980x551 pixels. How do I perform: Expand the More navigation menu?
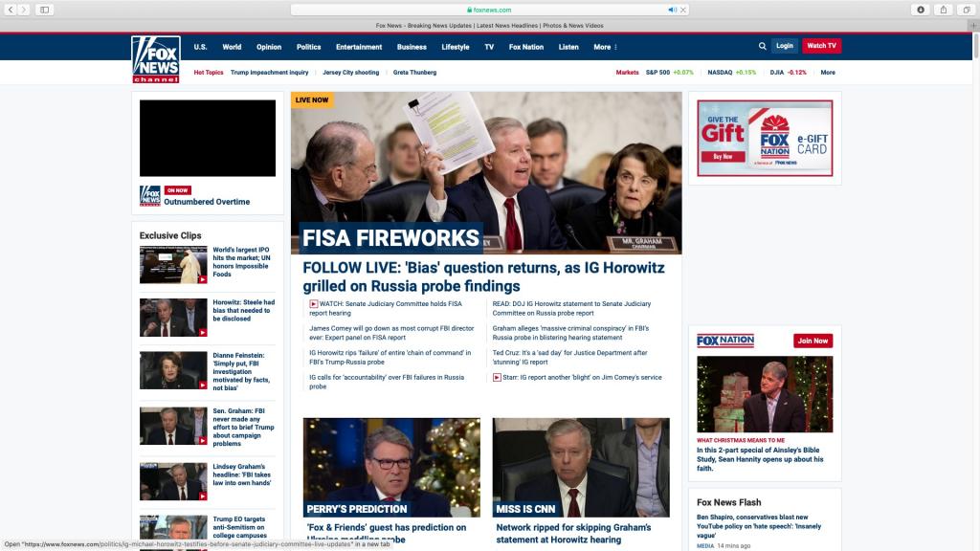(x=605, y=47)
